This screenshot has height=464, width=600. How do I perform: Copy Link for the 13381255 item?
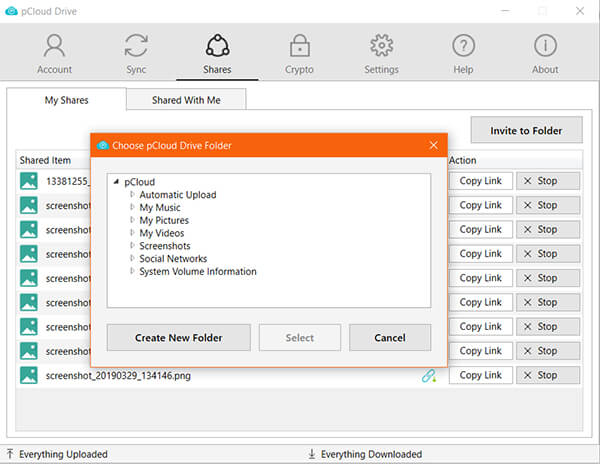coord(481,181)
